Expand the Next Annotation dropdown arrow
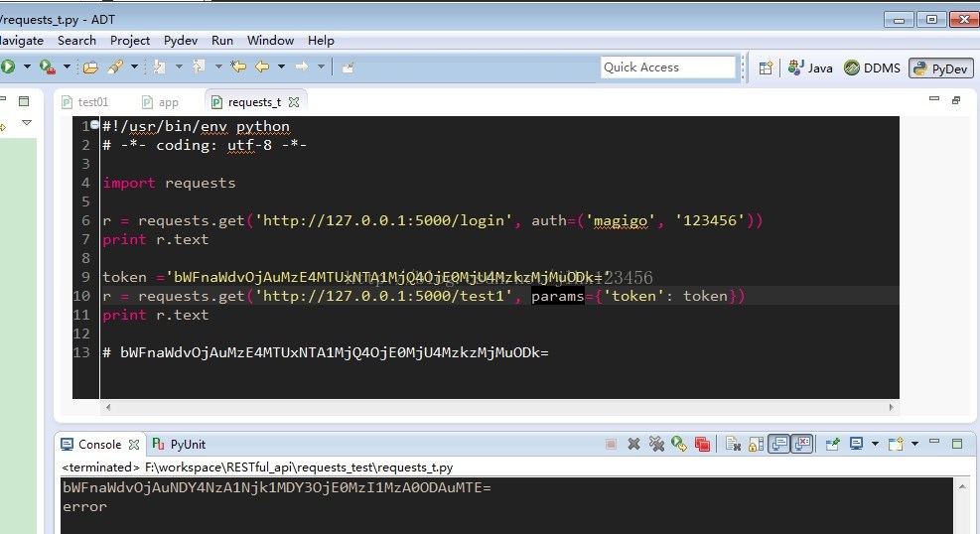 tap(179, 67)
